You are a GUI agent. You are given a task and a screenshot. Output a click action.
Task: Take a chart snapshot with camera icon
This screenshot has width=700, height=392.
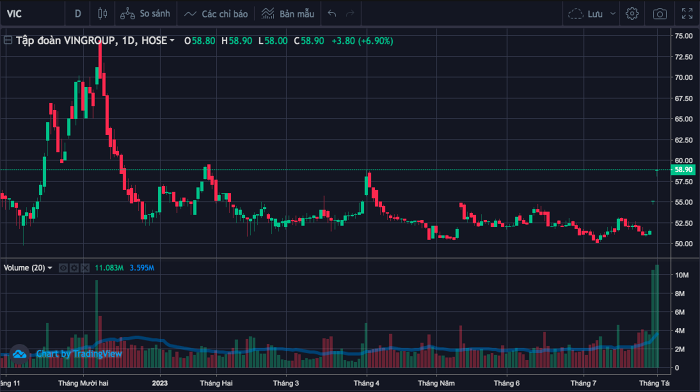(660, 14)
